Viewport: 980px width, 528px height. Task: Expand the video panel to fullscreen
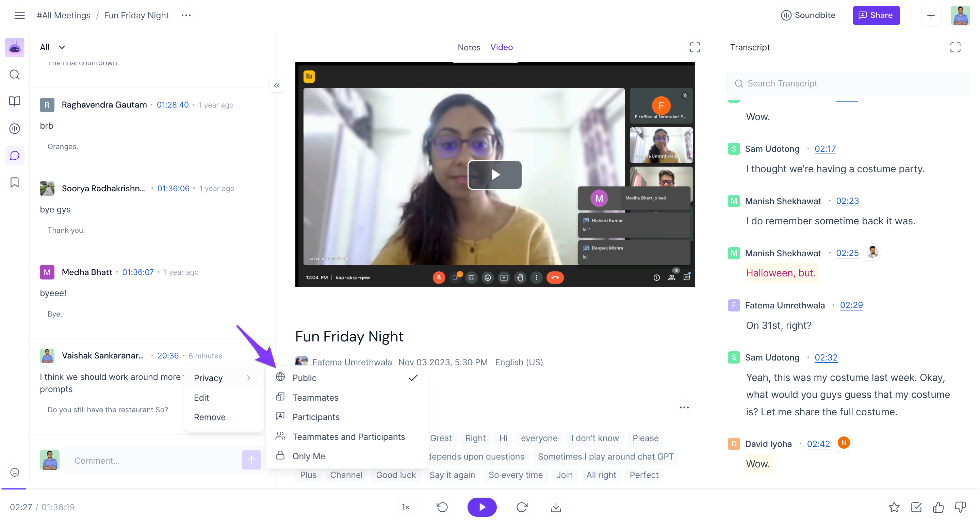(x=695, y=47)
